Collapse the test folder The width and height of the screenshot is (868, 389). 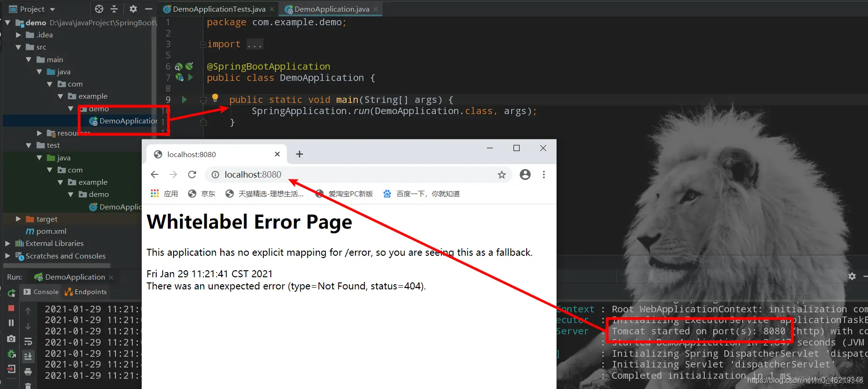click(x=29, y=145)
